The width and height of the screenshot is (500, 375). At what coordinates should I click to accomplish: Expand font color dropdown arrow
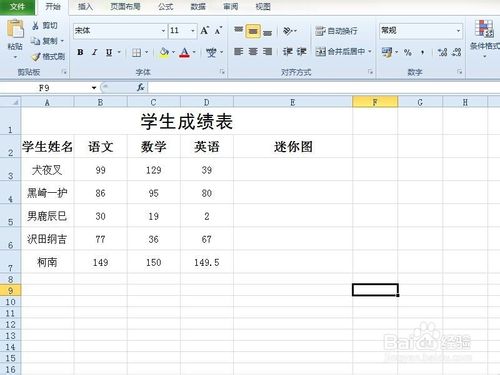(194, 52)
